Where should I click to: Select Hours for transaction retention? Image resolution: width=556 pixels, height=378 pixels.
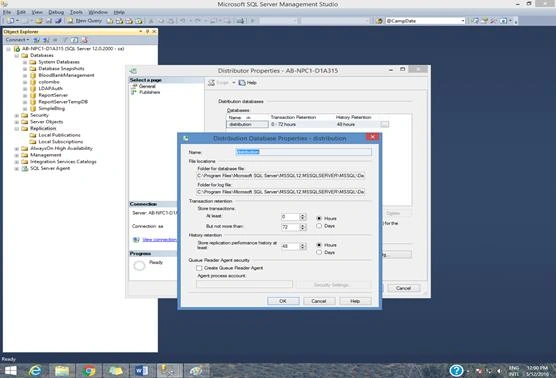click(x=319, y=218)
